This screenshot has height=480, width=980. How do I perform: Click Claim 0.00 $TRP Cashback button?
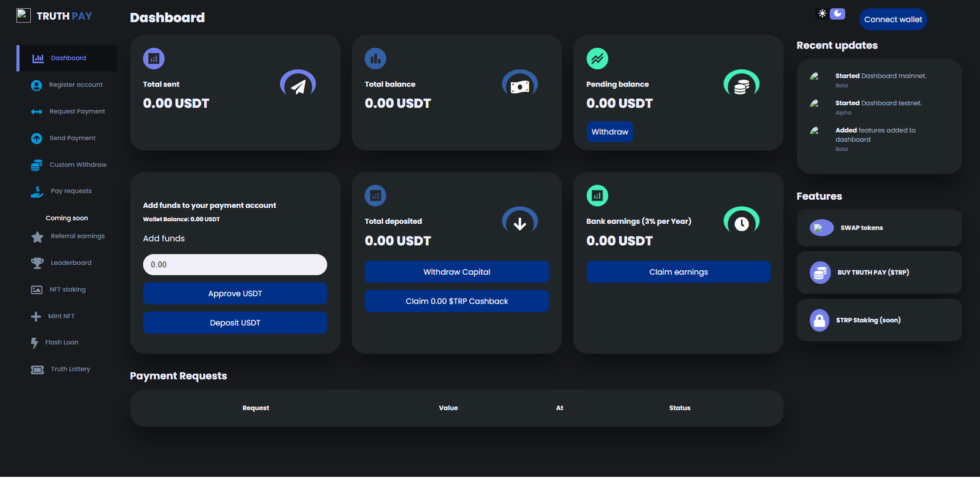457,302
